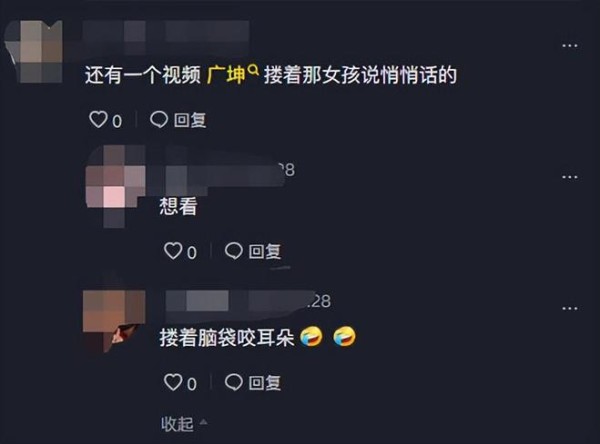
Task: Open more options for 搂着脑袋咬耳朵 reply
Action: point(570,308)
